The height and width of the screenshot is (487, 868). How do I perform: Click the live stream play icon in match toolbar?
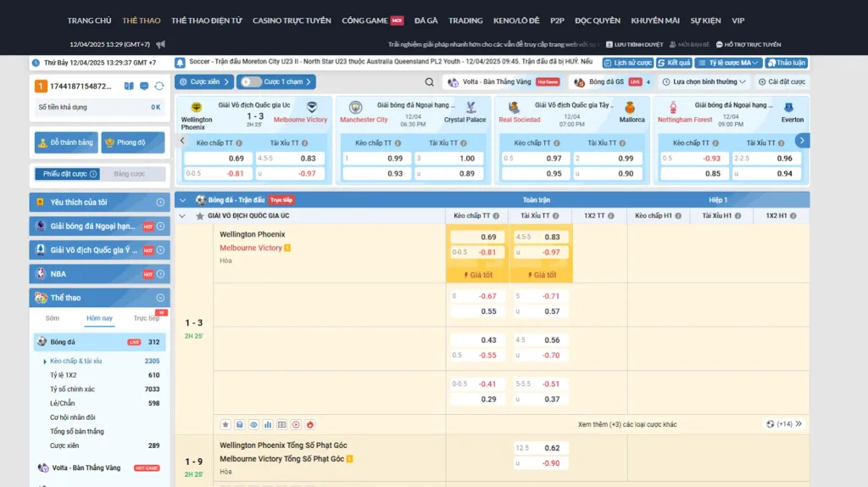pyautogui.click(x=296, y=424)
